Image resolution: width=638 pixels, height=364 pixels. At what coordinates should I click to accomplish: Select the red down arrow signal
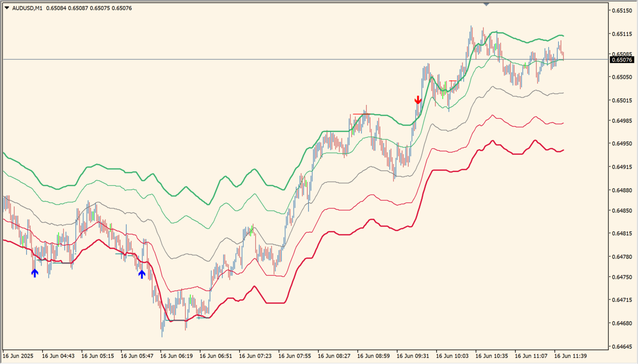(x=418, y=100)
